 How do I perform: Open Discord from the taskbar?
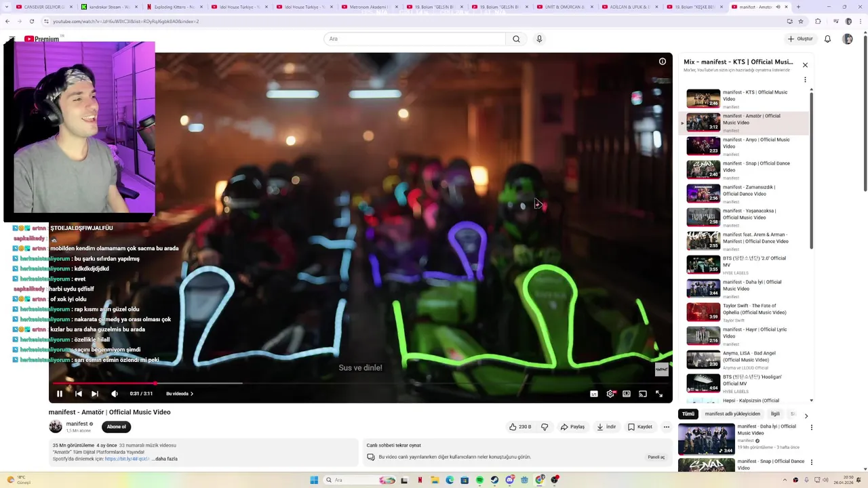tap(509, 480)
